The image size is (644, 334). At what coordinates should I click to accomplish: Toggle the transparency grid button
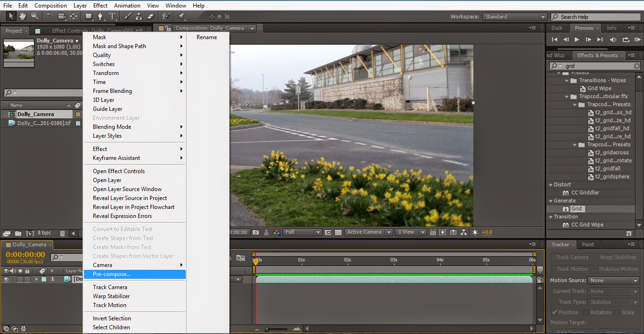click(338, 232)
